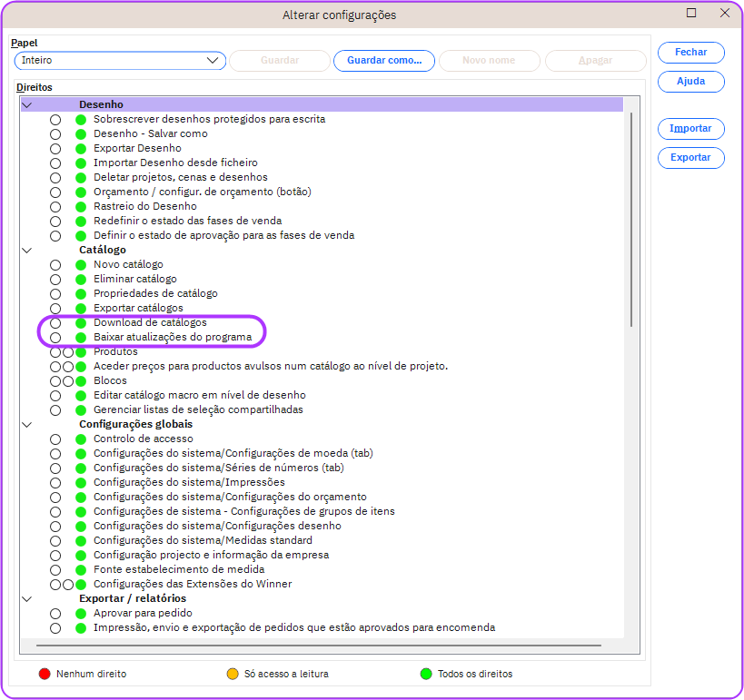Select first radio button in Produtos row
Viewport: 744px width, 700px height.
55,351
